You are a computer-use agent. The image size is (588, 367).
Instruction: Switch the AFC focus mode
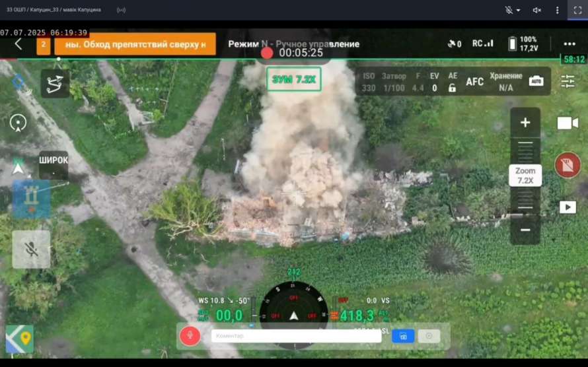tap(474, 82)
